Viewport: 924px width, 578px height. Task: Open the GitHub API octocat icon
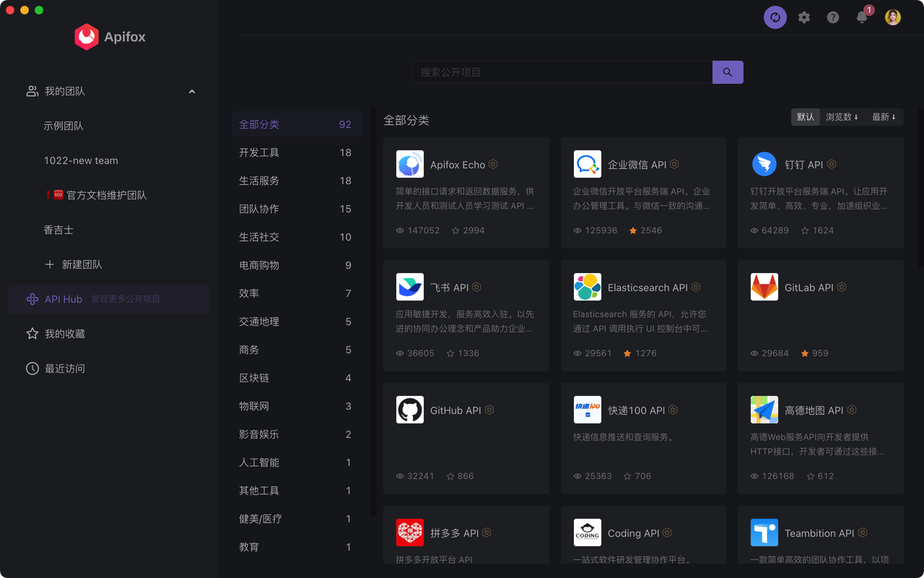pos(410,410)
